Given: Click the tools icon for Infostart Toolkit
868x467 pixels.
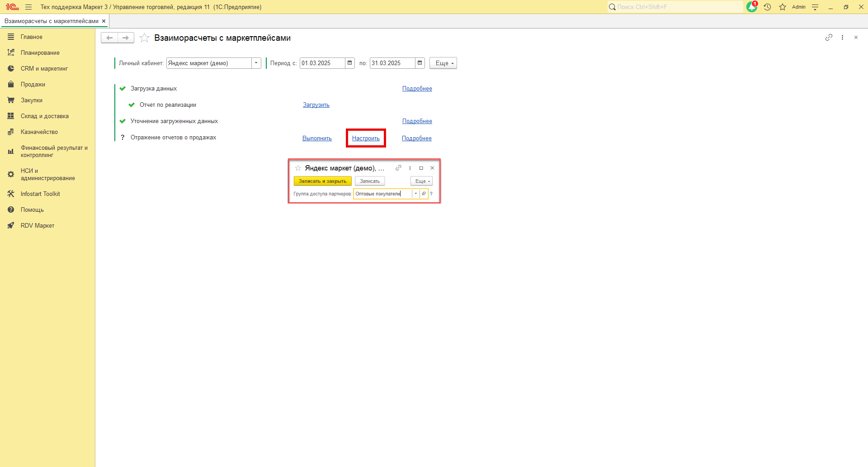Looking at the screenshot, I should [11, 194].
